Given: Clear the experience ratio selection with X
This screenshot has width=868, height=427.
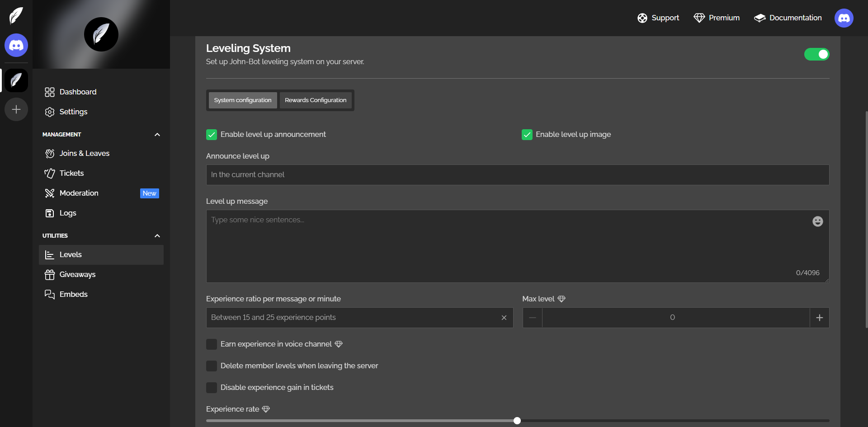Looking at the screenshot, I should pyautogui.click(x=504, y=318).
